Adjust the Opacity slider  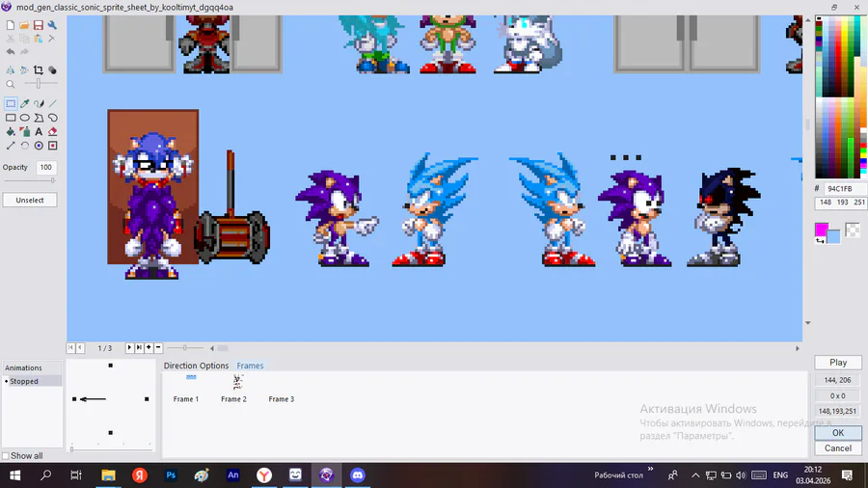[30, 180]
